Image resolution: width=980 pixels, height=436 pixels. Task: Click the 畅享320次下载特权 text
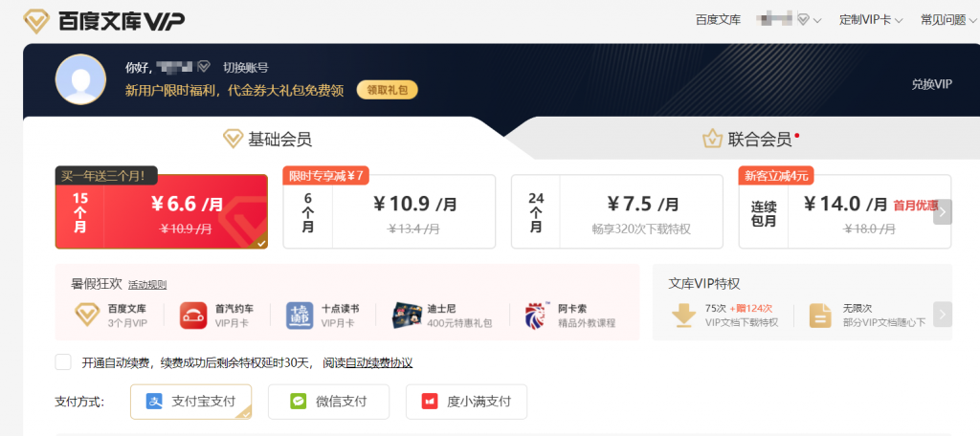642,229
